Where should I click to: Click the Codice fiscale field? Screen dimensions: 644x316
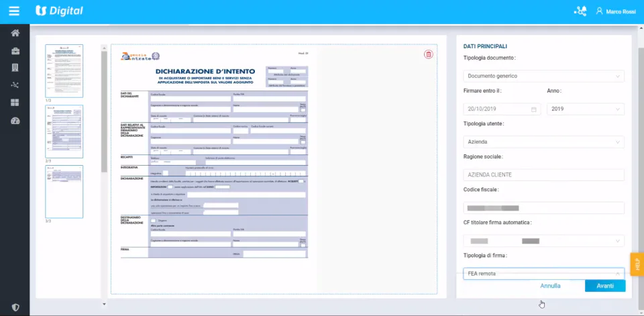click(x=544, y=208)
